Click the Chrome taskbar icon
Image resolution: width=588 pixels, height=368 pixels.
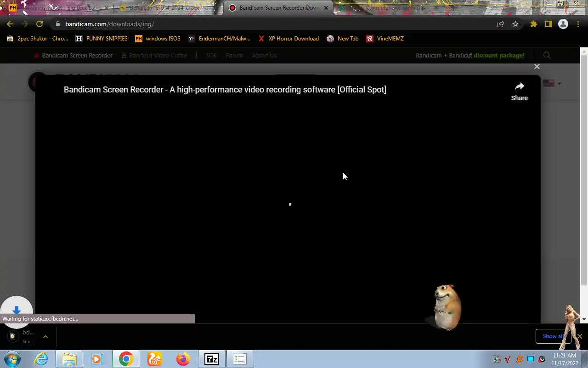coord(126,359)
